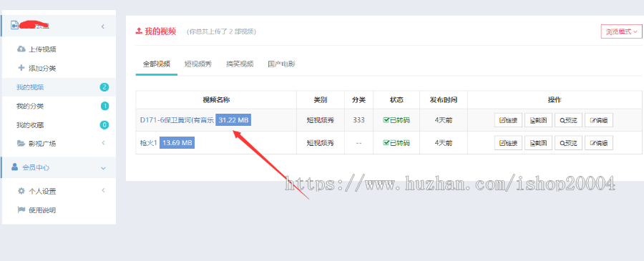The width and height of the screenshot is (644, 261).
Task: Expand the 影视广场 submenu chevron
Action: tap(104, 143)
